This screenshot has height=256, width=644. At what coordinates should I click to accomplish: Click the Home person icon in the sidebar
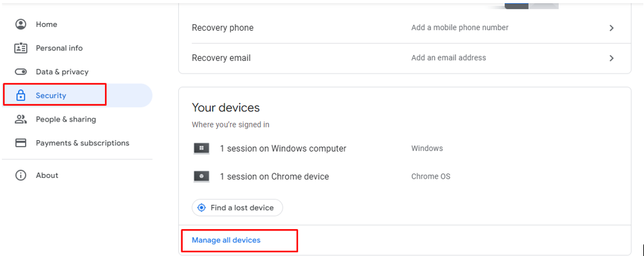coord(21,24)
